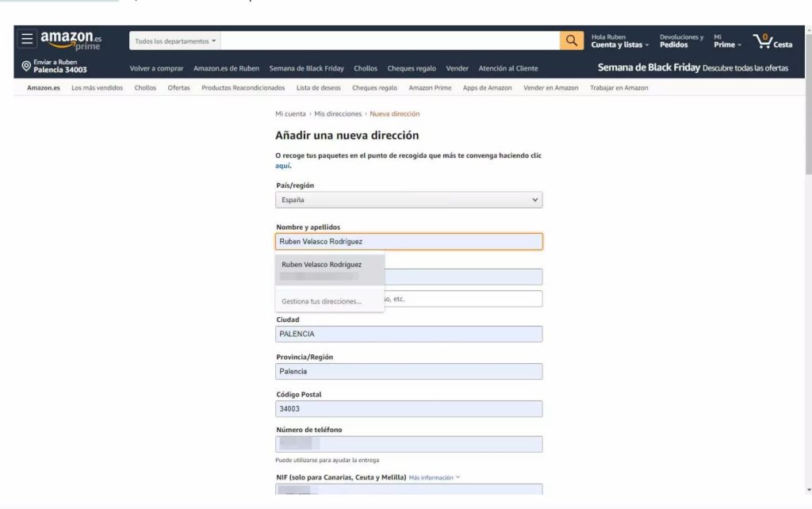
Task: Click the Provincia/Región field
Action: [408, 371]
